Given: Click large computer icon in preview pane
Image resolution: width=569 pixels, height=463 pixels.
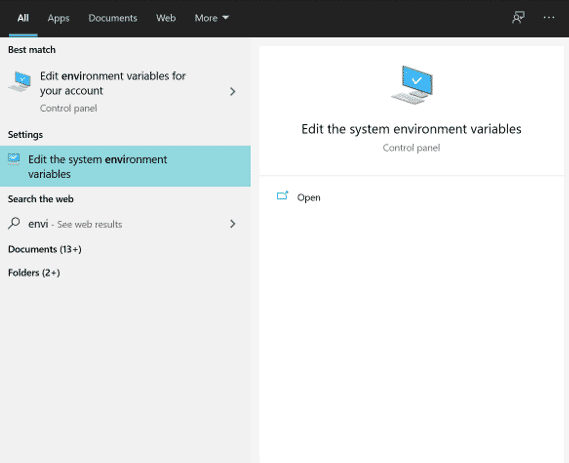Looking at the screenshot, I should click(x=412, y=85).
